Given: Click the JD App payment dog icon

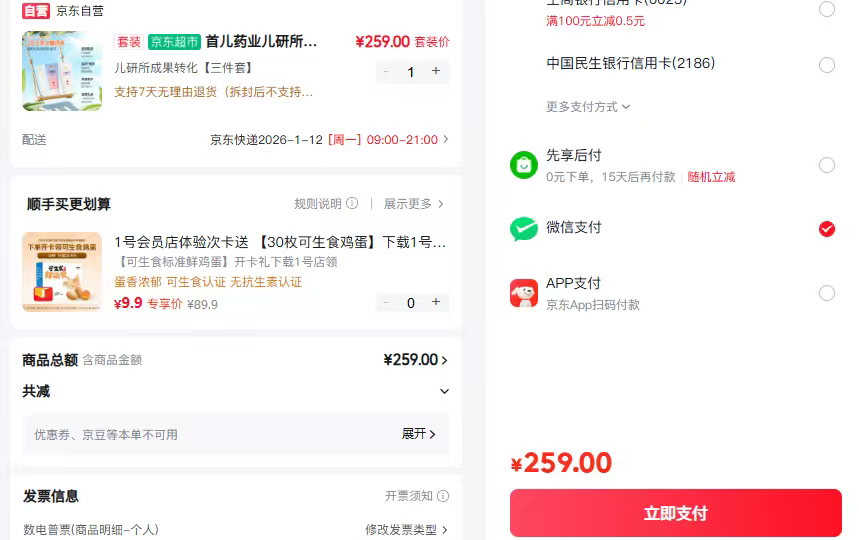Looking at the screenshot, I should click(x=524, y=293).
